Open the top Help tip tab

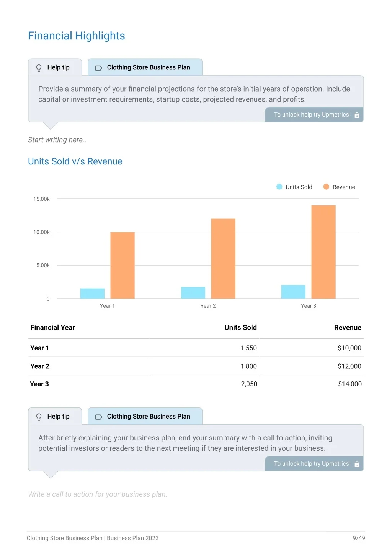pyautogui.click(x=55, y=67)
